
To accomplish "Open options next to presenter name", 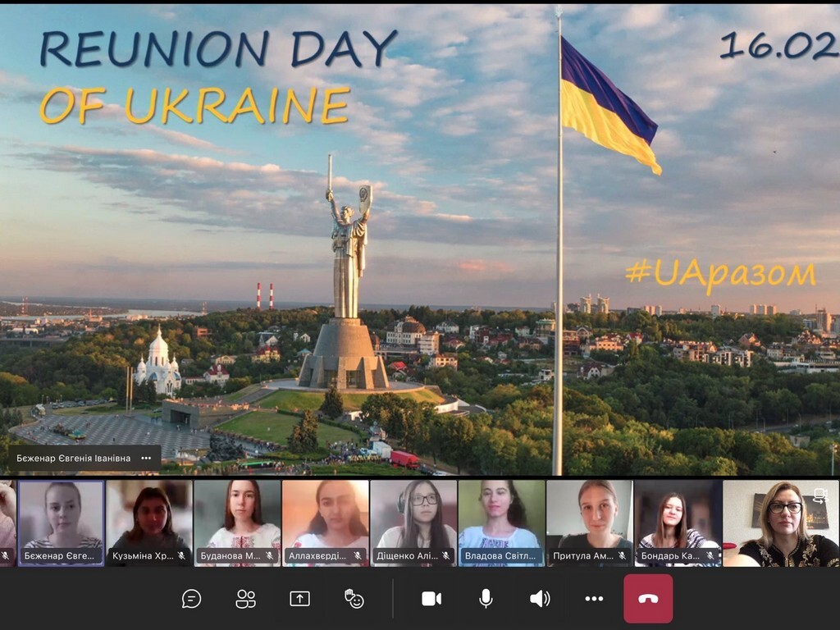I will click(146, 459).
